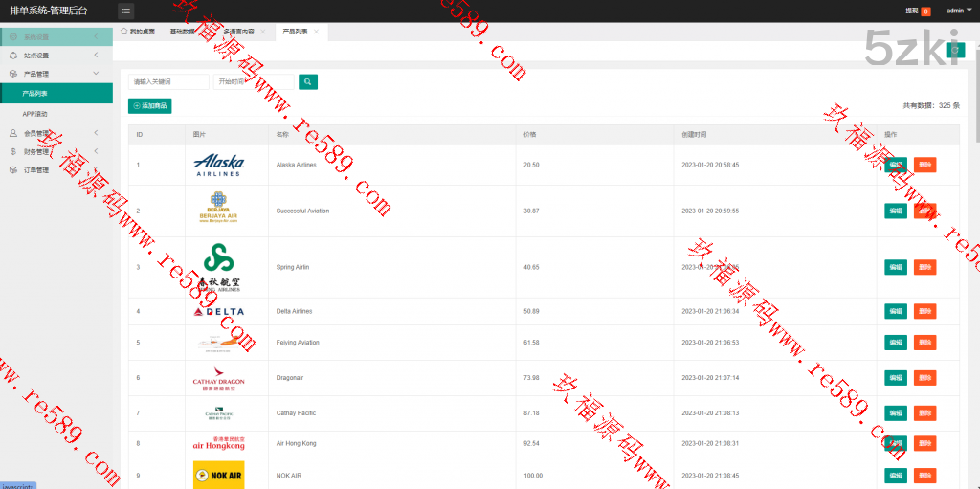Click the green search magnifier button
Screen dimensions: 980x489
307,82
